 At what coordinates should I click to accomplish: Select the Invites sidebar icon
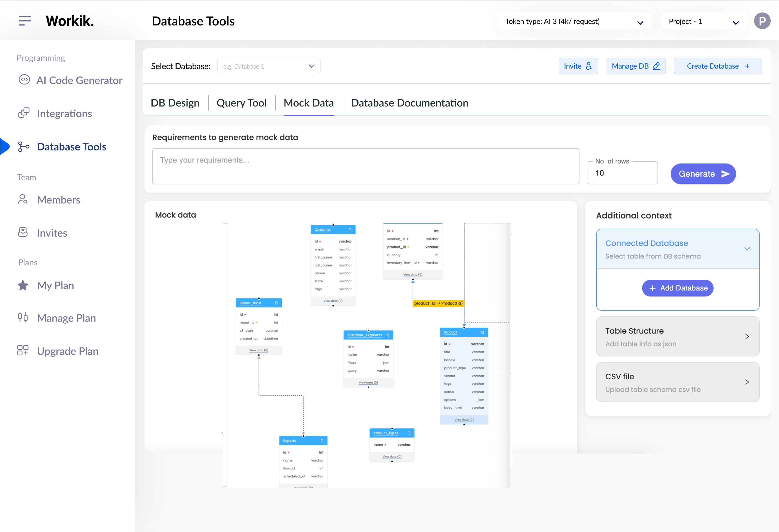(22, 232)
